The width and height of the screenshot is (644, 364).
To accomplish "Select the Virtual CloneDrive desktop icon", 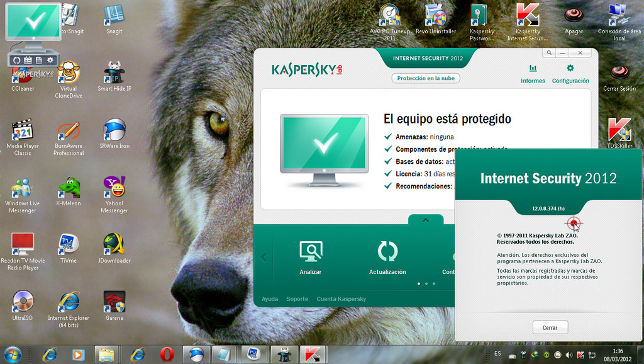I will (69, 80).
